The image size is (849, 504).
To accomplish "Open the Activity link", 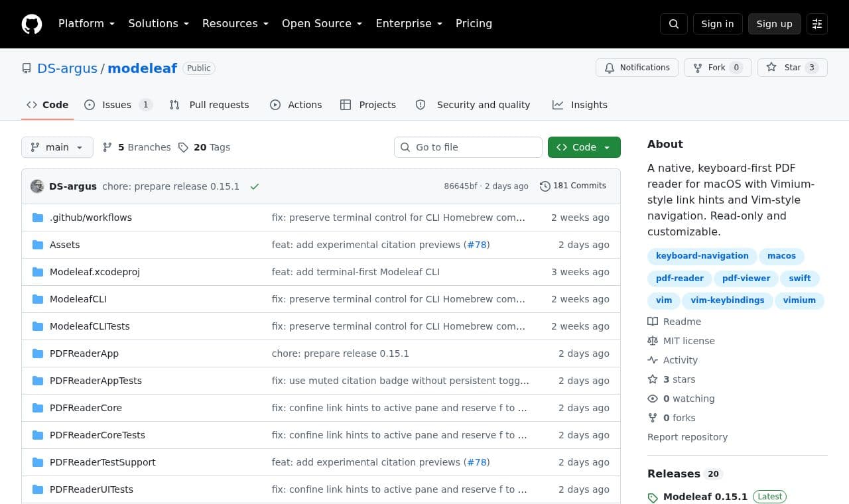I will (x=673, y=360).
